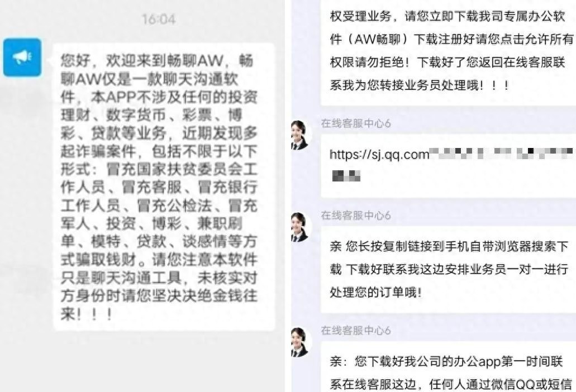
Task: Click the line 件(AW畅聊)下载注册好请您点击允许所有
Action: coord(452,39)
